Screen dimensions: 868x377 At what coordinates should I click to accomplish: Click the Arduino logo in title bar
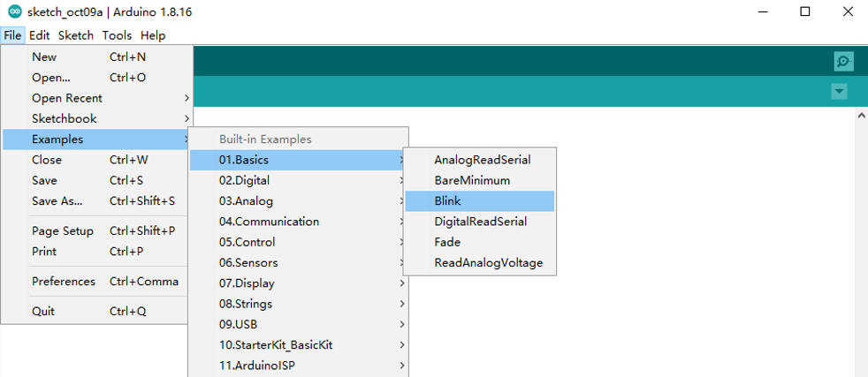[x=14, y=11]
